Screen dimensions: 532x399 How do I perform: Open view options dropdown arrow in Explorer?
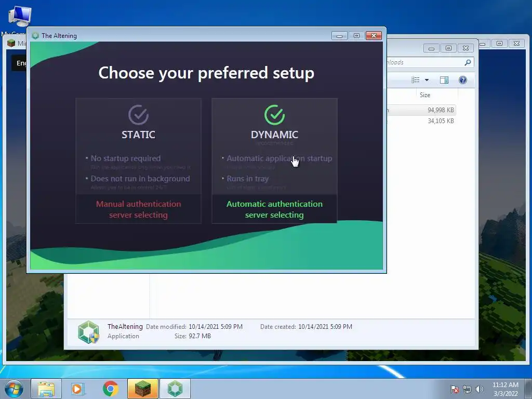[427, 80]
